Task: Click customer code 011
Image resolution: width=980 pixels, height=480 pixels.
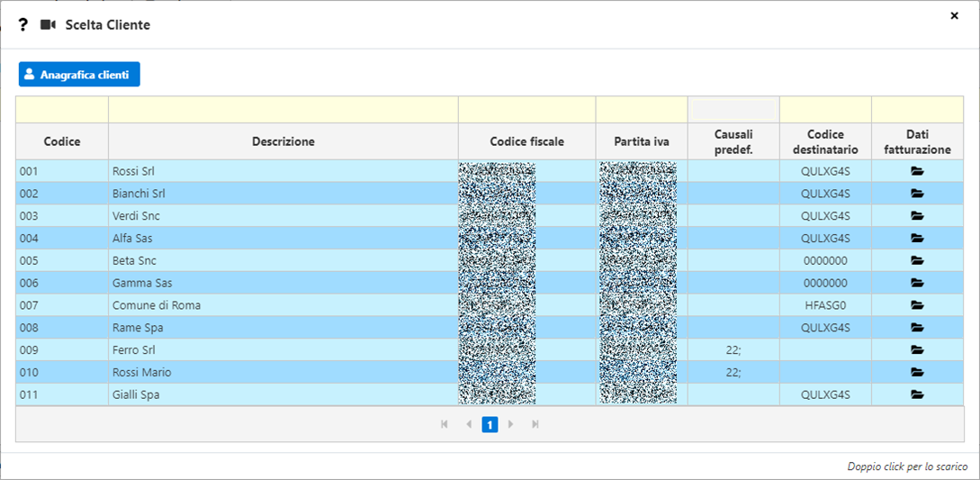Action: 29,394
